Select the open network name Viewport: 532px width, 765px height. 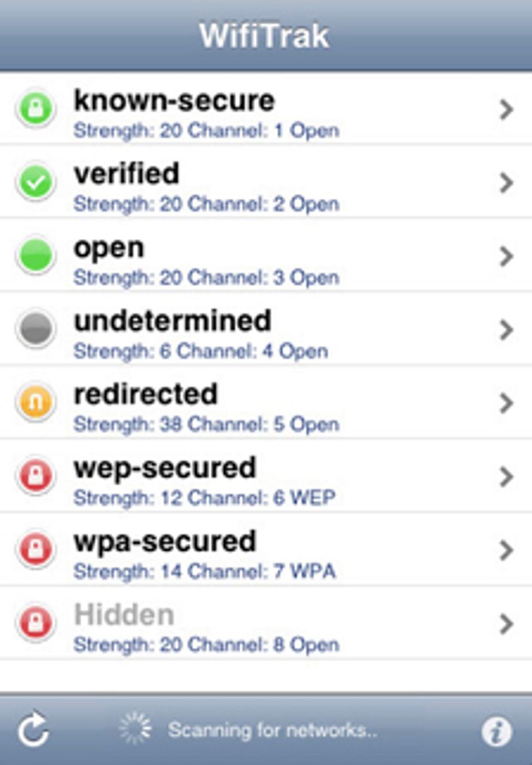coord(109,249)
